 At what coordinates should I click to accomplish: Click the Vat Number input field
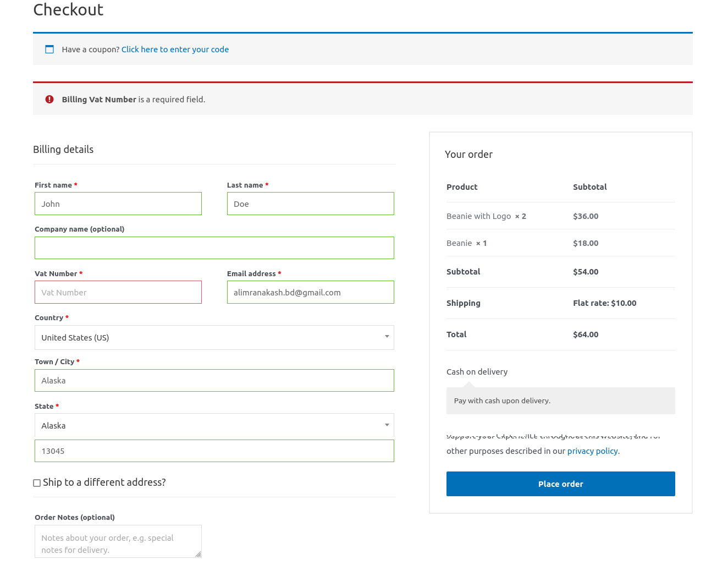coord(118,292)
